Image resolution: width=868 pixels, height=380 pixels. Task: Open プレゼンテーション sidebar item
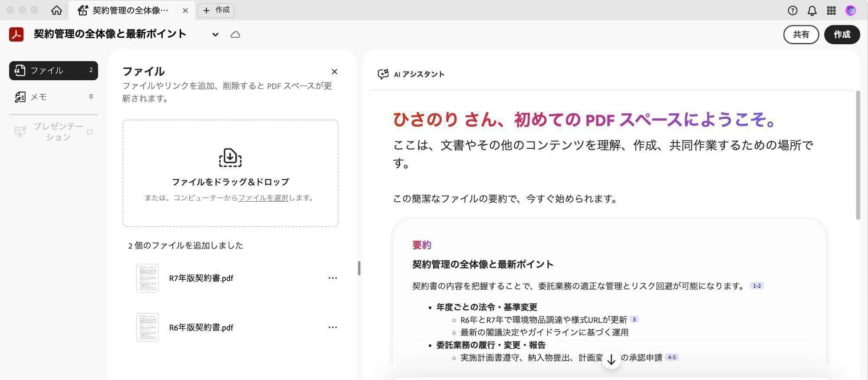coord(53,131)
